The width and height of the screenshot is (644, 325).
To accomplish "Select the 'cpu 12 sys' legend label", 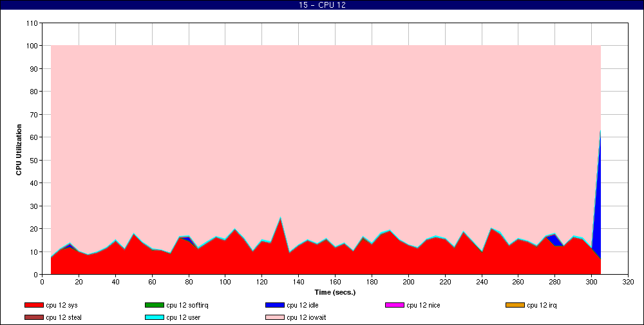I will point(62,305).
